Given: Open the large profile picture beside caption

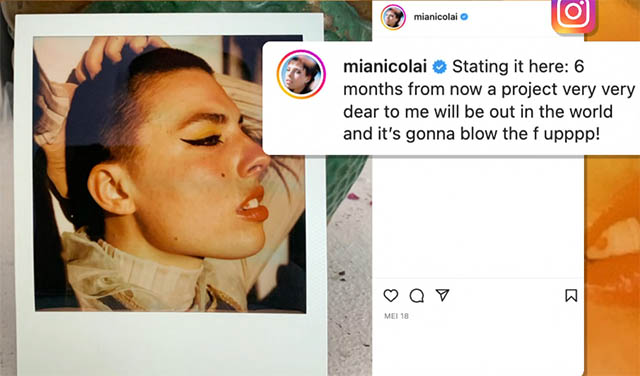Looking at the screenshot, I should pyautogui.click(x=301, y=74).
